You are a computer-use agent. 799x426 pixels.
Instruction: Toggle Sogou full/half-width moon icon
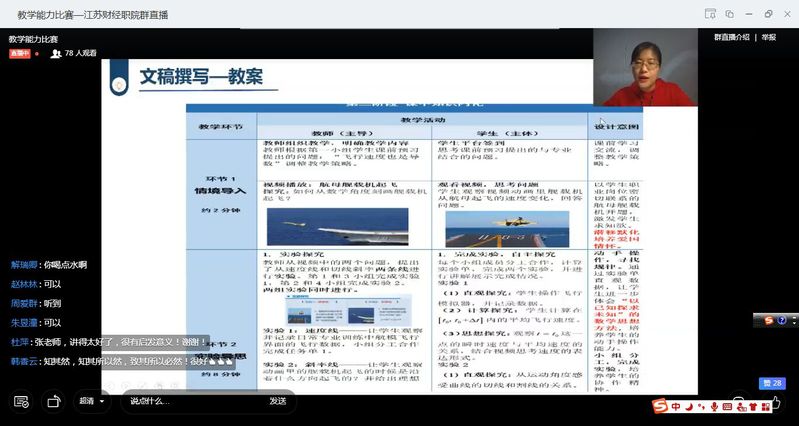690,407
